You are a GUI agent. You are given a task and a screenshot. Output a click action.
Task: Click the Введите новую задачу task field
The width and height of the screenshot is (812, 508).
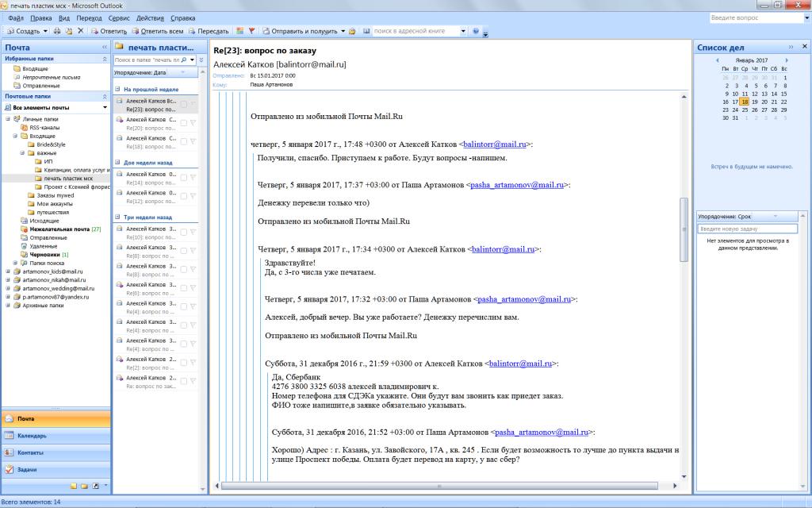point(747,229)
